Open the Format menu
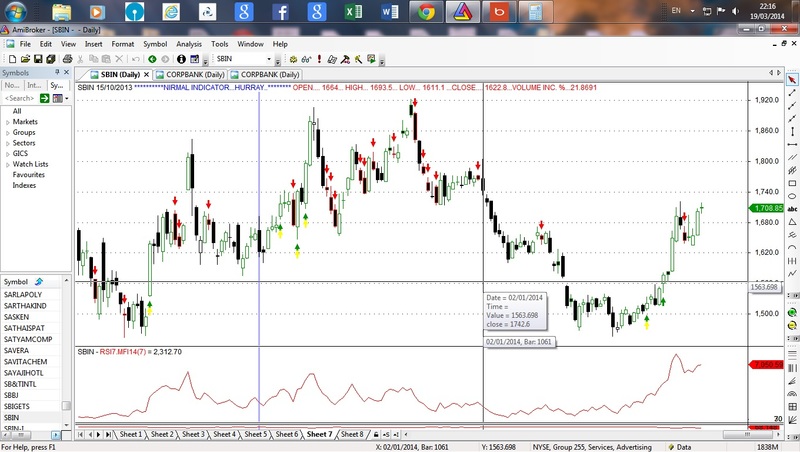Screen dimensions: 800x452 [122, 44]
